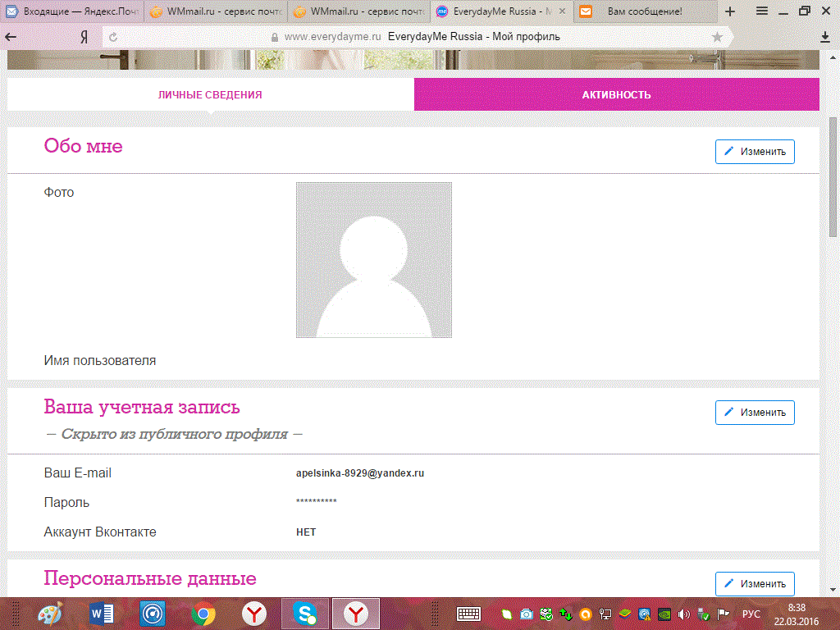The width and height of the screenshot is (840, 630).
Task: Click Изменить in the Обо мне section
Action: (x=755, y=152)
